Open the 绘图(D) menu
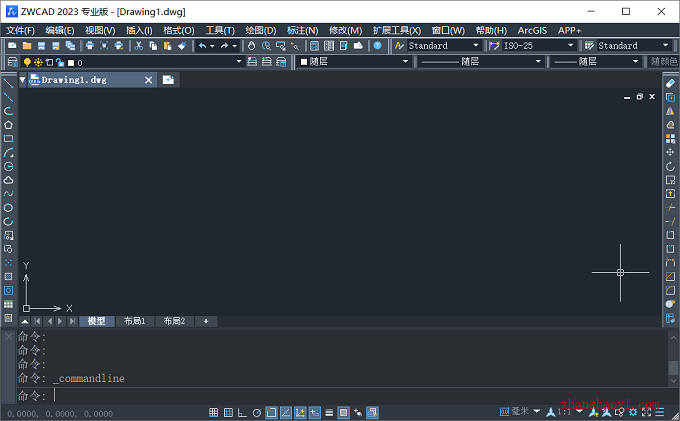 261,30
